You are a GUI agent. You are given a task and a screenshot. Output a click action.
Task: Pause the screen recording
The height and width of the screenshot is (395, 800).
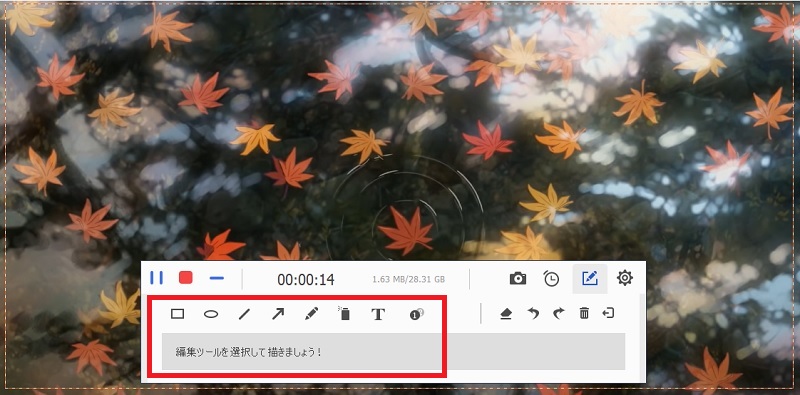pyautogui.click(x=157, y=278)
